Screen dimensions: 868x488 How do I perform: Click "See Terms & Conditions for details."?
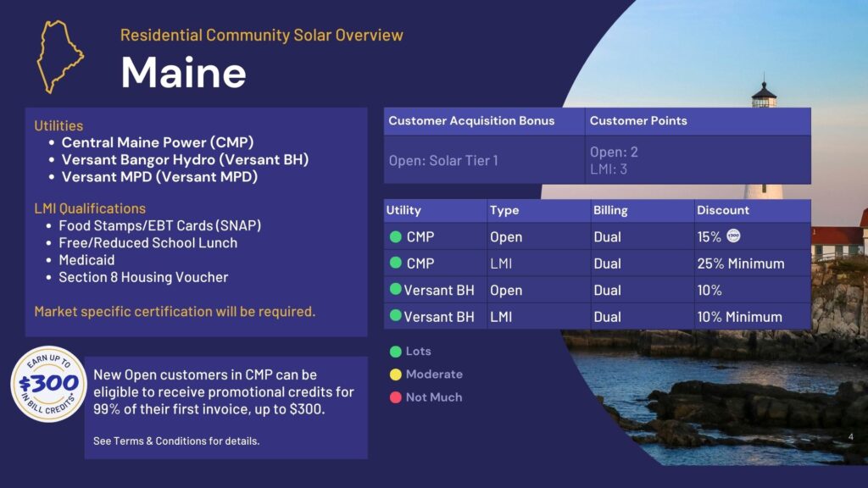click(176, 441)
